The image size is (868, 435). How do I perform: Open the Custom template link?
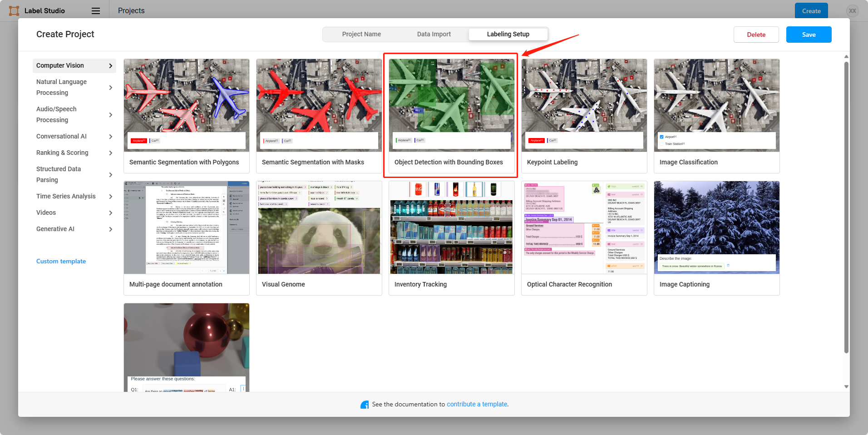[x=61, y=261]
